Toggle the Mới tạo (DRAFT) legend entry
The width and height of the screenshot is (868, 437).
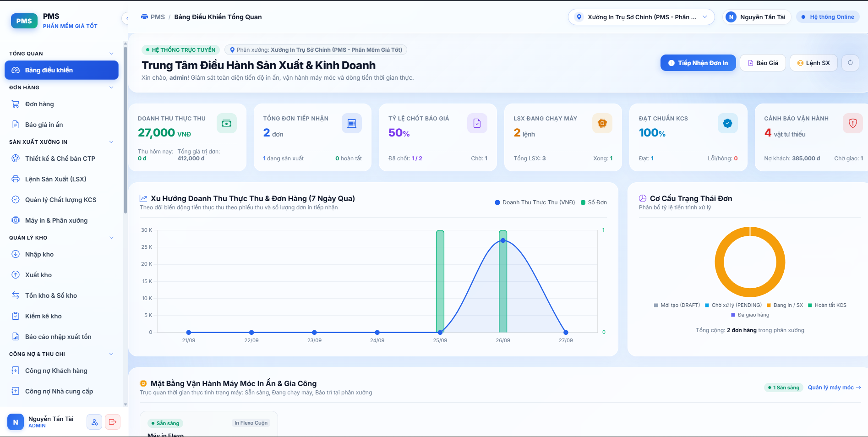tap(677, 305)
